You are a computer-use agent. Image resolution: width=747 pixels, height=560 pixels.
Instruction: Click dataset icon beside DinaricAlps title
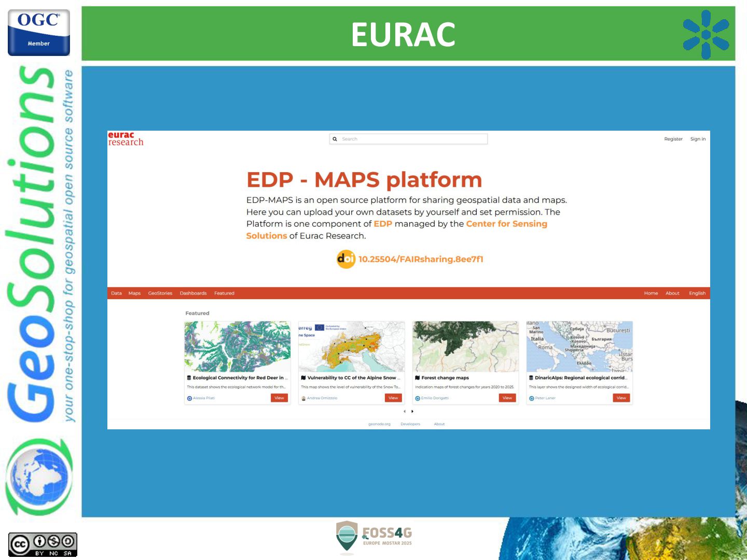531,378
